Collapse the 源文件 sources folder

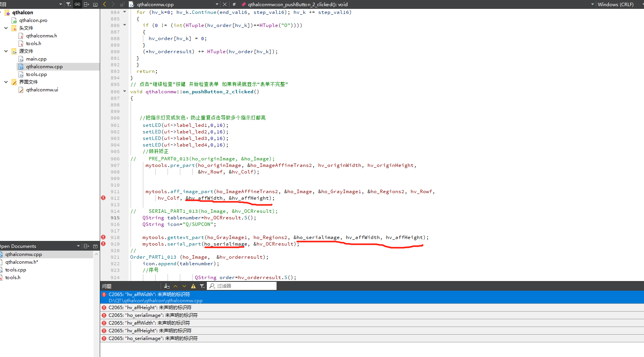[x=6, y=51]
